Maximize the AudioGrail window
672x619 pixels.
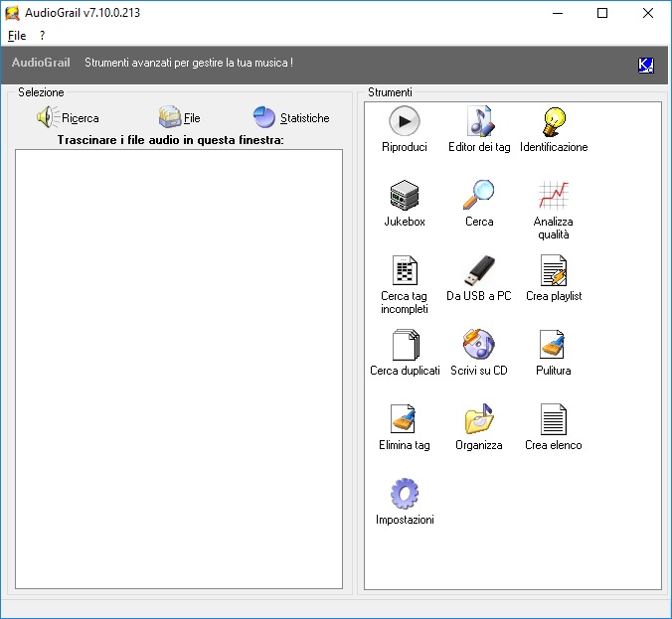click(602, 13)
